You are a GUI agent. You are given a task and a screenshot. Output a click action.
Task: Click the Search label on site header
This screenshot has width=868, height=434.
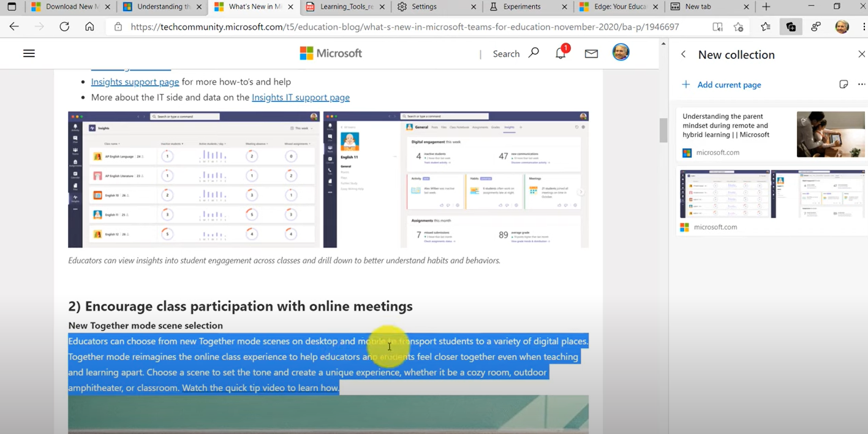click(x=506, y=54)
